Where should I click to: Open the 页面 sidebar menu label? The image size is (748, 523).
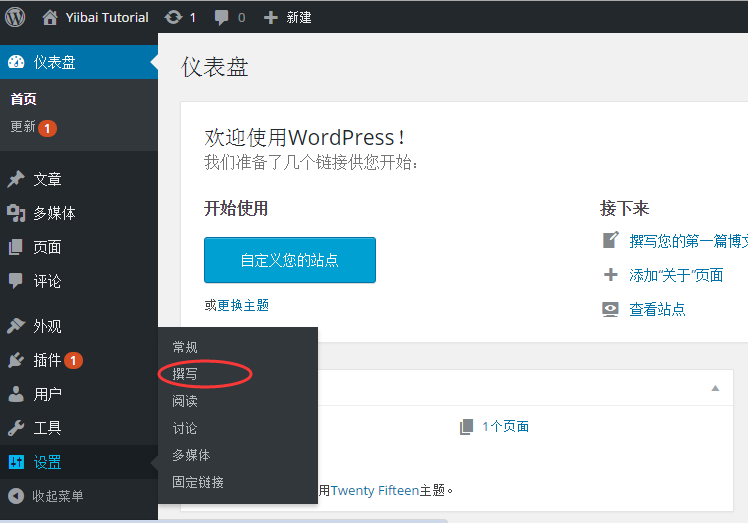click(47, 247)
